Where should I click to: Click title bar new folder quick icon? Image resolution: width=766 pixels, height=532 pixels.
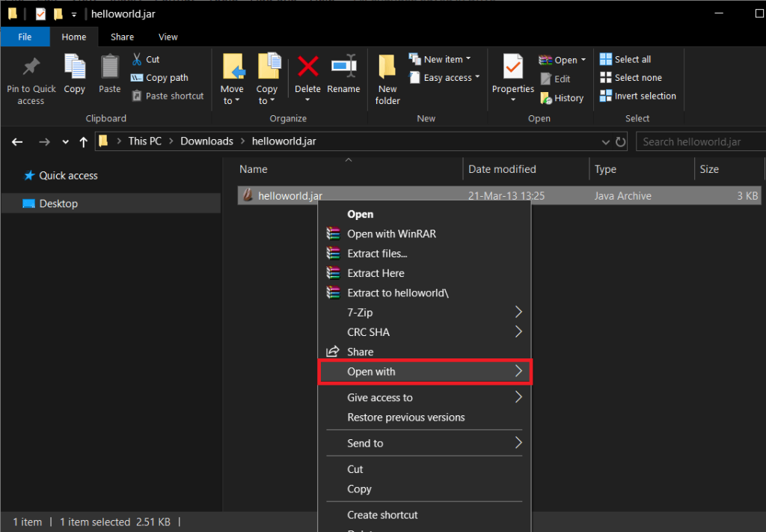click(58, 14)
